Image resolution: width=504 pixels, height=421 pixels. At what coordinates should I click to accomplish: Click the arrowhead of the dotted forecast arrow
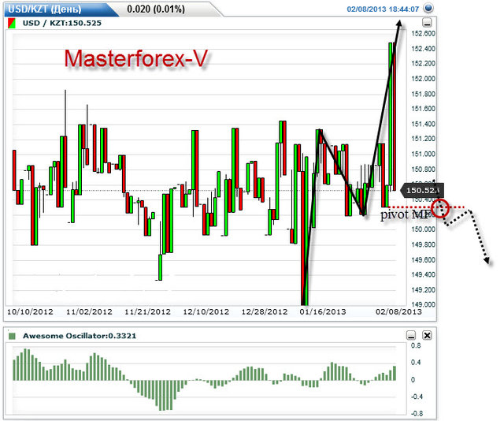click(487, 259)
